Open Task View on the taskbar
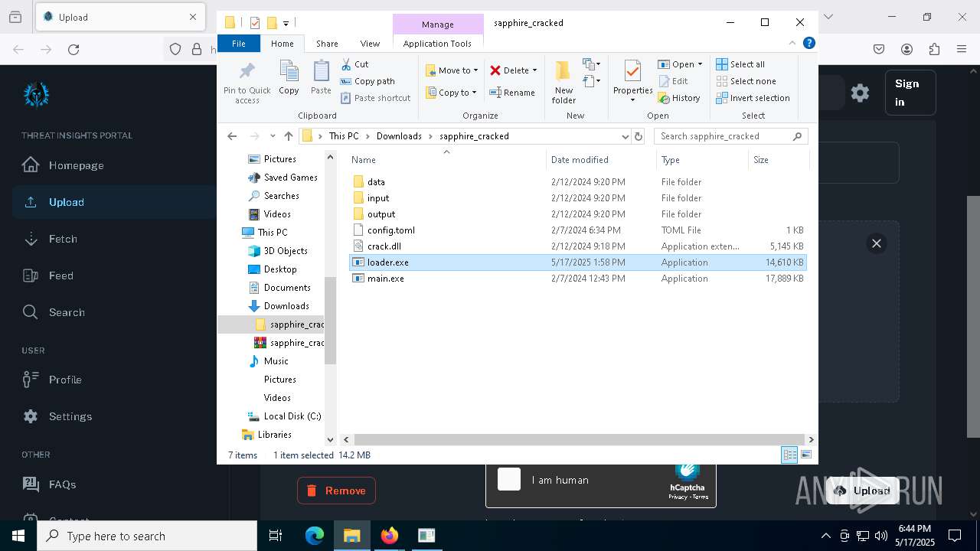 (276, 536)
